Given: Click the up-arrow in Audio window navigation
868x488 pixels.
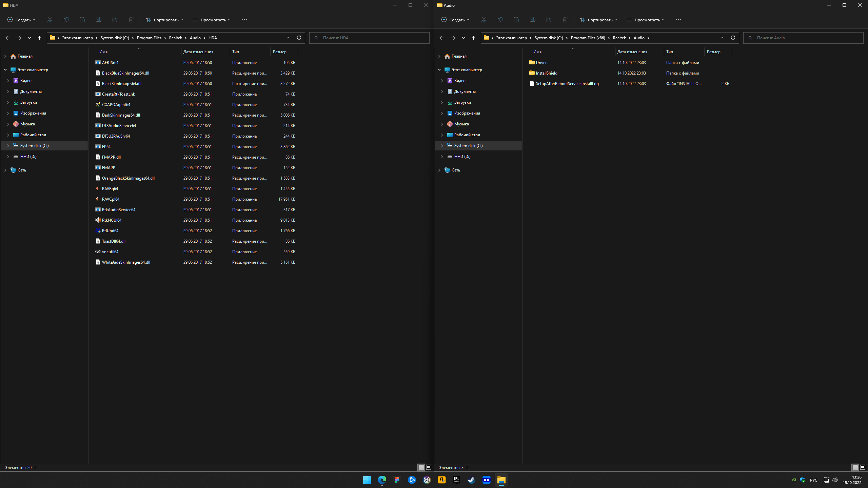Looking at the screenshot, I should pos(473,38).
